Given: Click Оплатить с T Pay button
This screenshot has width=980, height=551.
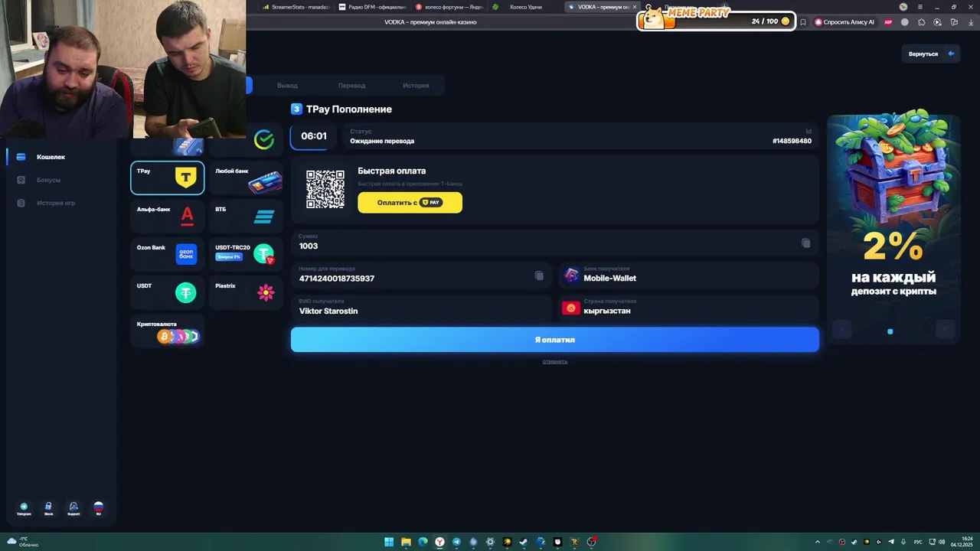Looking at the screenshot, I should point(410,203).
